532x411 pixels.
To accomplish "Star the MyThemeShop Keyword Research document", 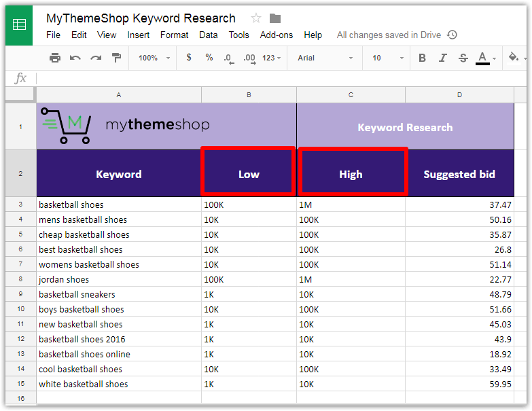I will coord(256,18).
